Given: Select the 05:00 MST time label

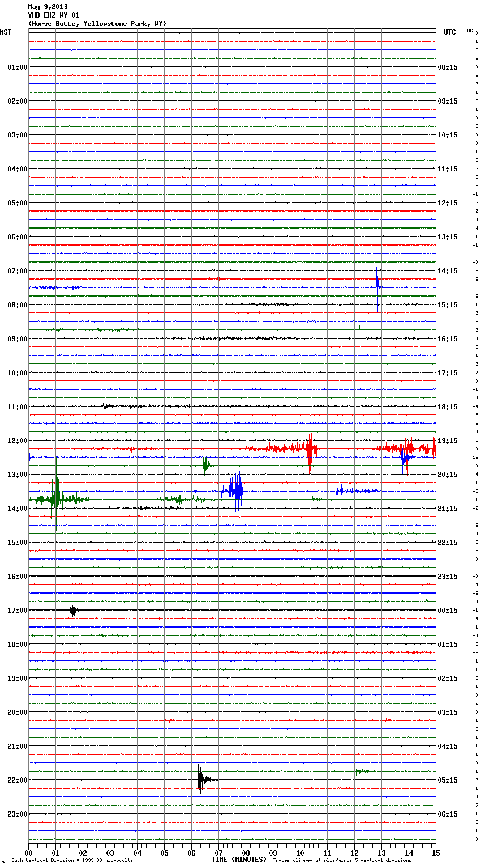Looking at the screenshot, I should click(18, 203).
